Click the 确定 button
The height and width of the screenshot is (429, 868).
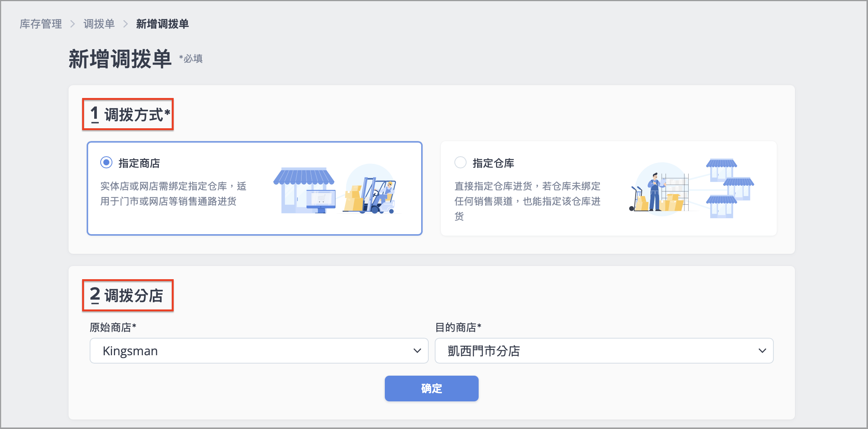point(431,388)
